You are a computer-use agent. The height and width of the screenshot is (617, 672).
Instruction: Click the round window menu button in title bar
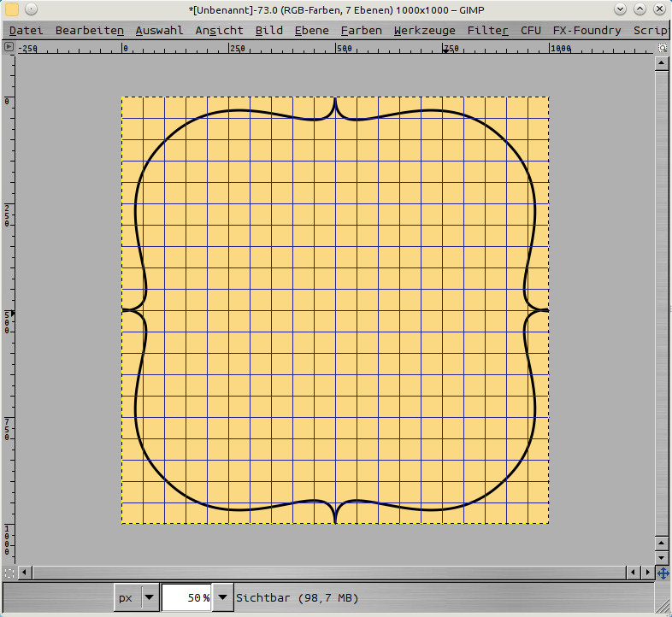click(31, 10)
